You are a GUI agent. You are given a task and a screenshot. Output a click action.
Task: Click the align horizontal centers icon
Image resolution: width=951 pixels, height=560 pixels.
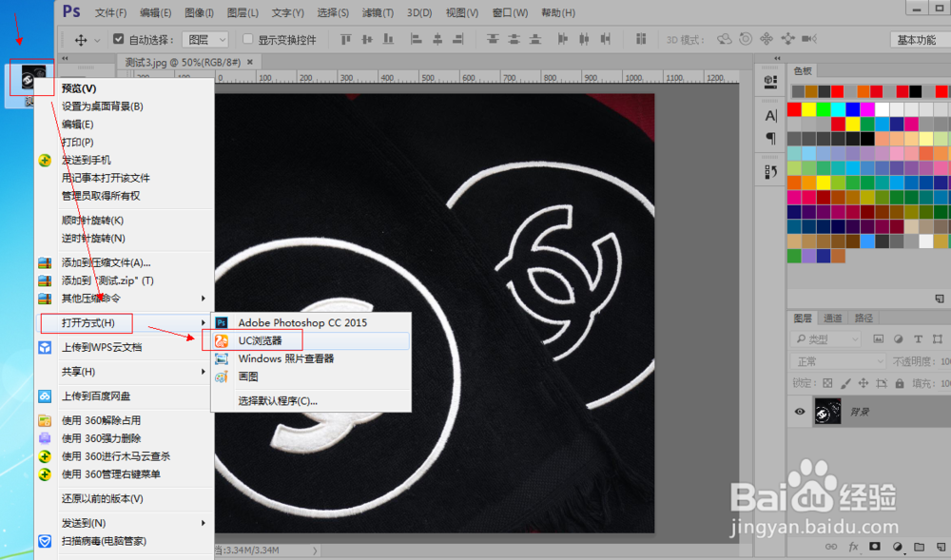tap(437, 39)
